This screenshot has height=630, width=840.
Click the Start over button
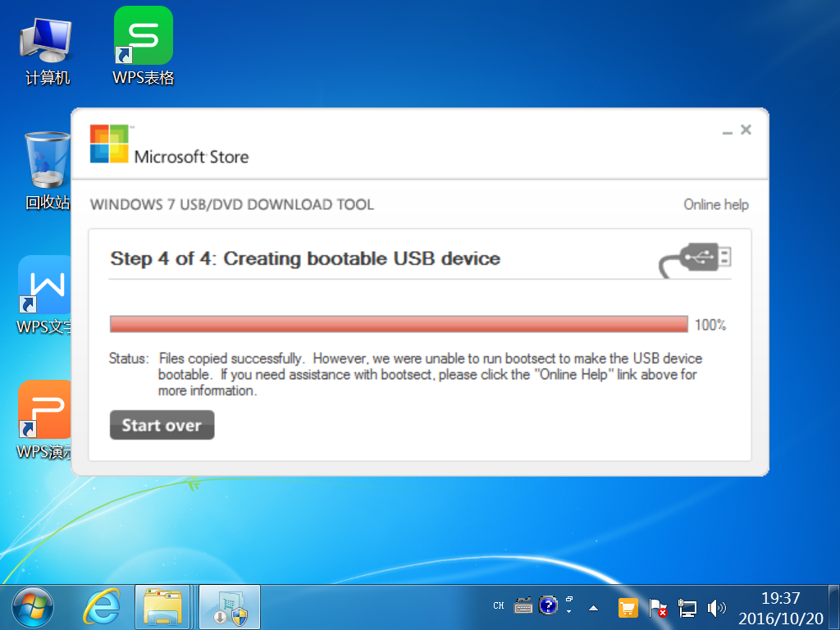click(x=162, y=425)
